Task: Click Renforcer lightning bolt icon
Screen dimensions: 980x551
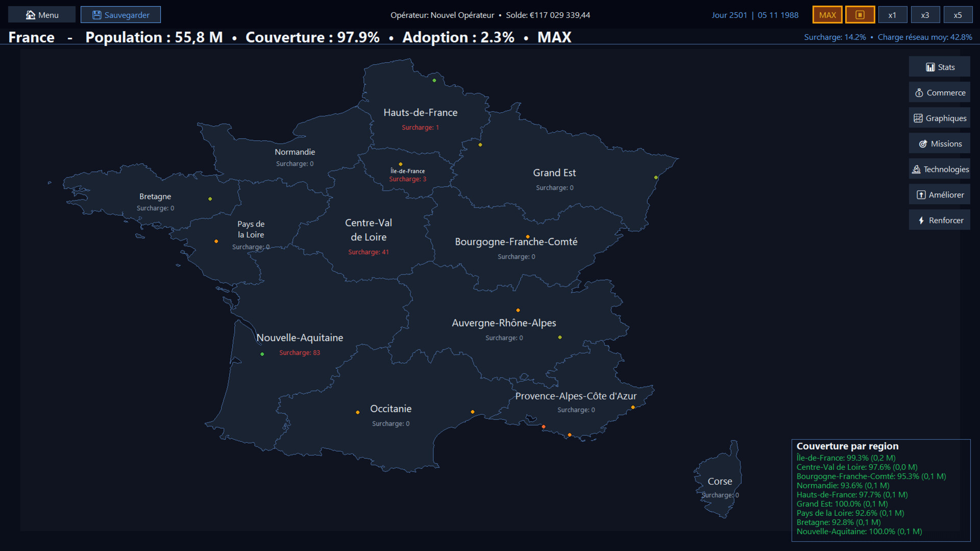Action: (921, 220)
